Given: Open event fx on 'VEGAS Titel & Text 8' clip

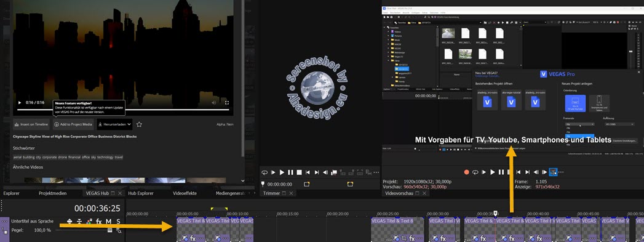Looking at the screenshot, I should (x=412, y=238).
